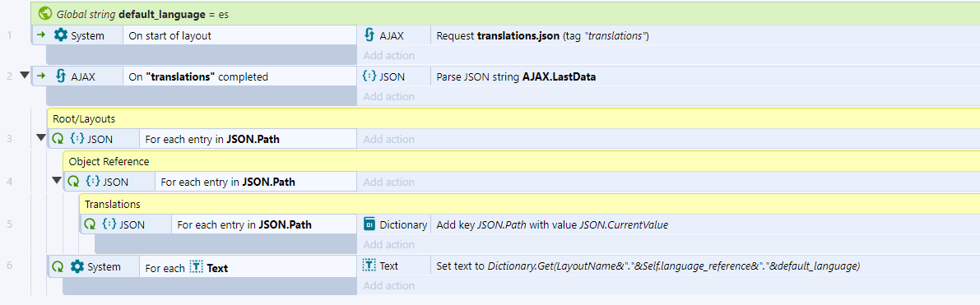980x305 pixels.
Task: Collapse the event 3 sub-events
Action: pyautogui.click(x=41, y=137)
